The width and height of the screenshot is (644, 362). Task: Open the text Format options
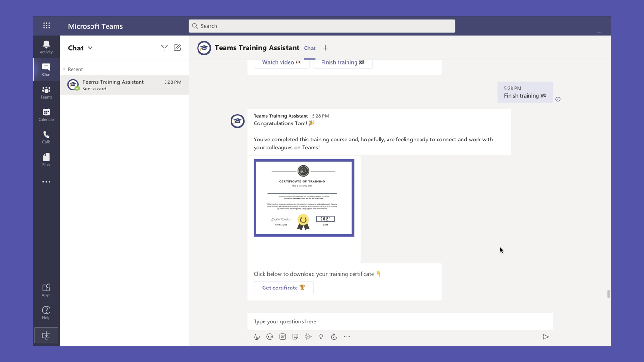[256, 337]
